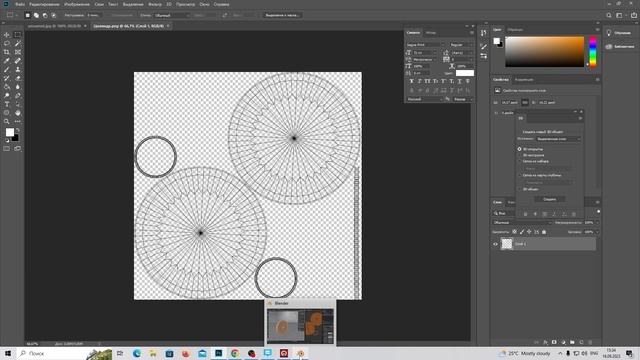Select the Healing Brush tool
This screenshot has width=640, height=360.
tap(18, 61)
